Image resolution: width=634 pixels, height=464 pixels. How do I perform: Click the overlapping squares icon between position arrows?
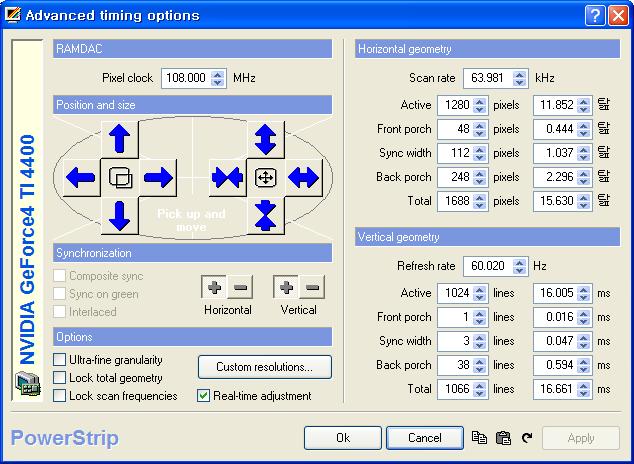pyautogui.click(x=119, y=178)
